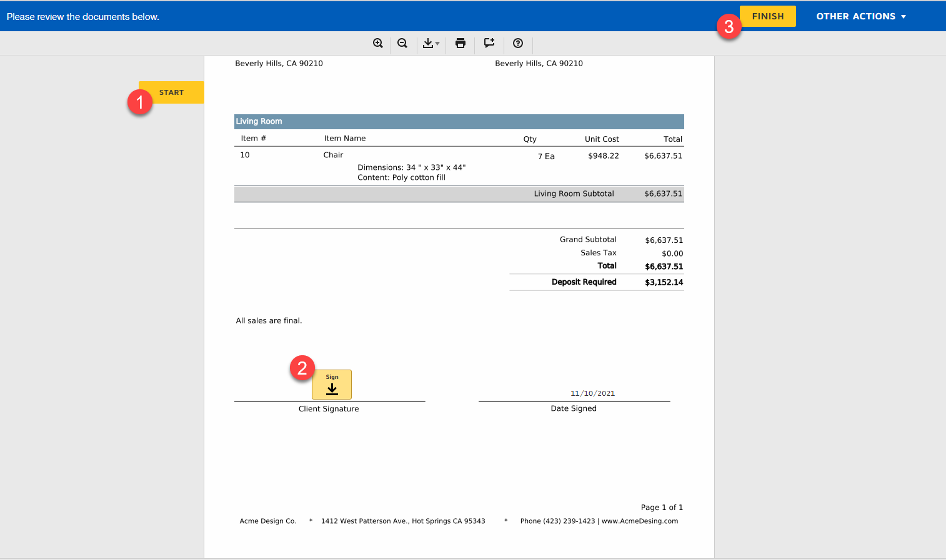This screenshot has width=946, height=560.
Task: Open the OTHER ACTIONS menu
Action: click(861, 16)
